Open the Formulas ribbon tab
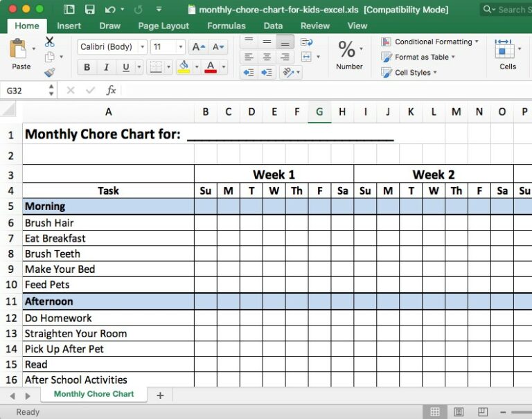This screenshot has width=532, height=419. click(227, 26)
